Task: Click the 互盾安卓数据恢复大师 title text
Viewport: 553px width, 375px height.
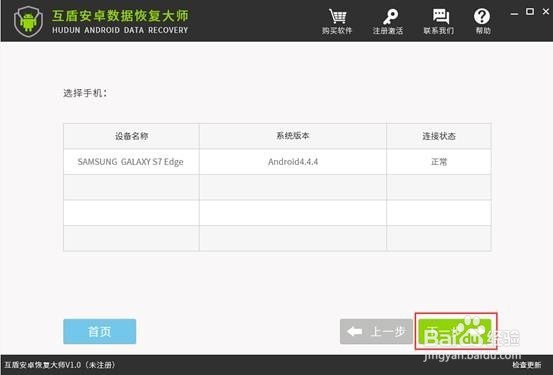Action: [x=120, y=16]
